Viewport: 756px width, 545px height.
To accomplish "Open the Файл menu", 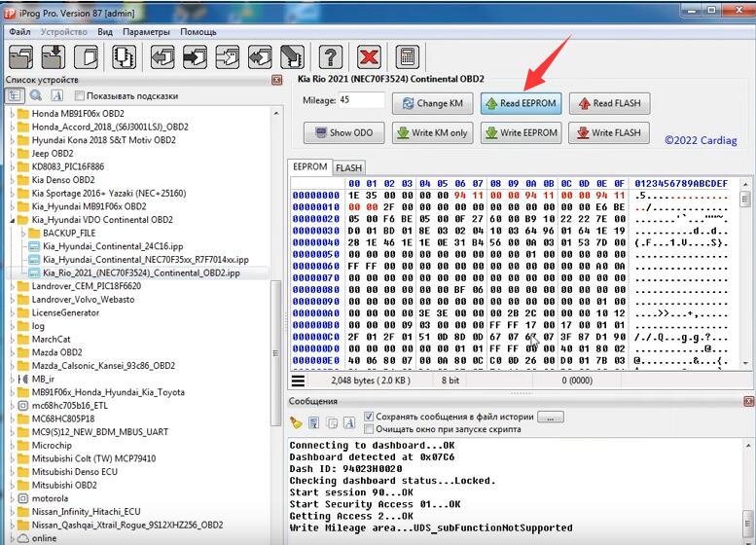I will coord(19,32).
